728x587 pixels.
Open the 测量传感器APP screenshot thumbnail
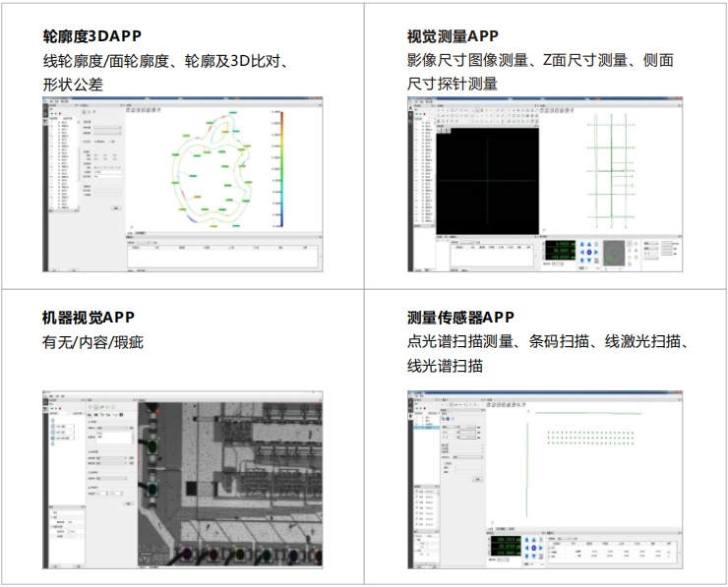(545, 480)
